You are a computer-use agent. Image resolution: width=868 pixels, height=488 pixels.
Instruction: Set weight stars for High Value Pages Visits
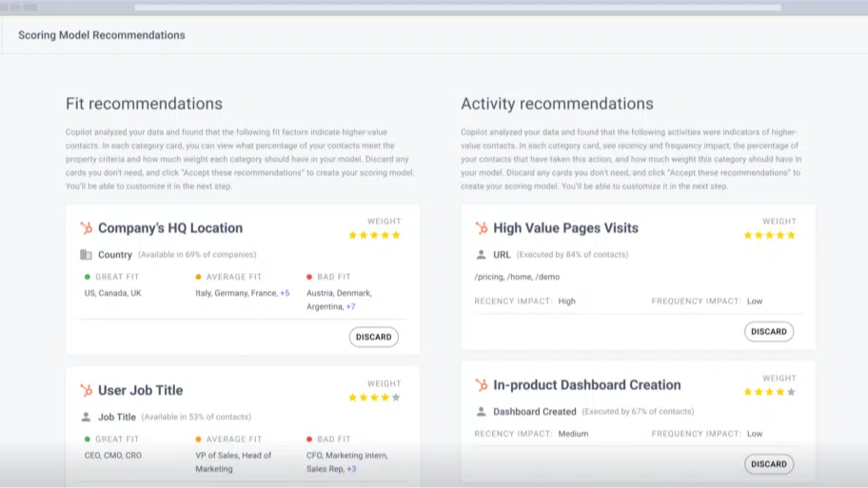tap(769, 235)
